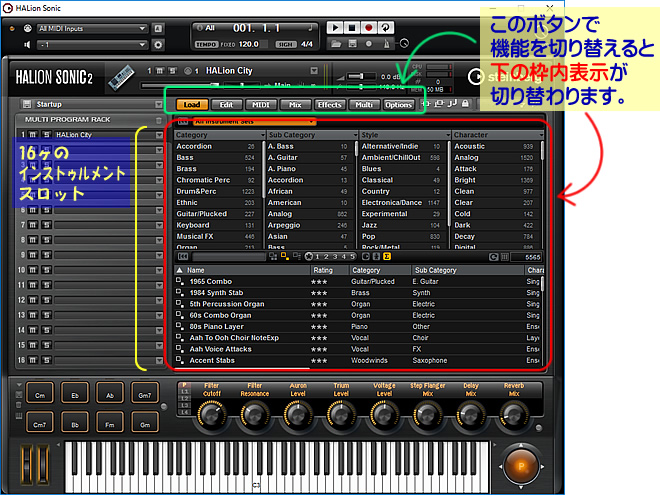
Task: Switch to the Options tab
Action: (x=399, y=104)
